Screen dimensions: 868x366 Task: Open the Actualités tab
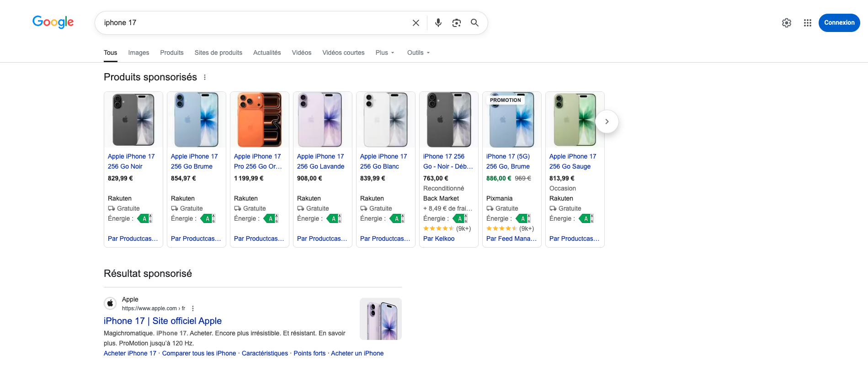tap(267, 53)
